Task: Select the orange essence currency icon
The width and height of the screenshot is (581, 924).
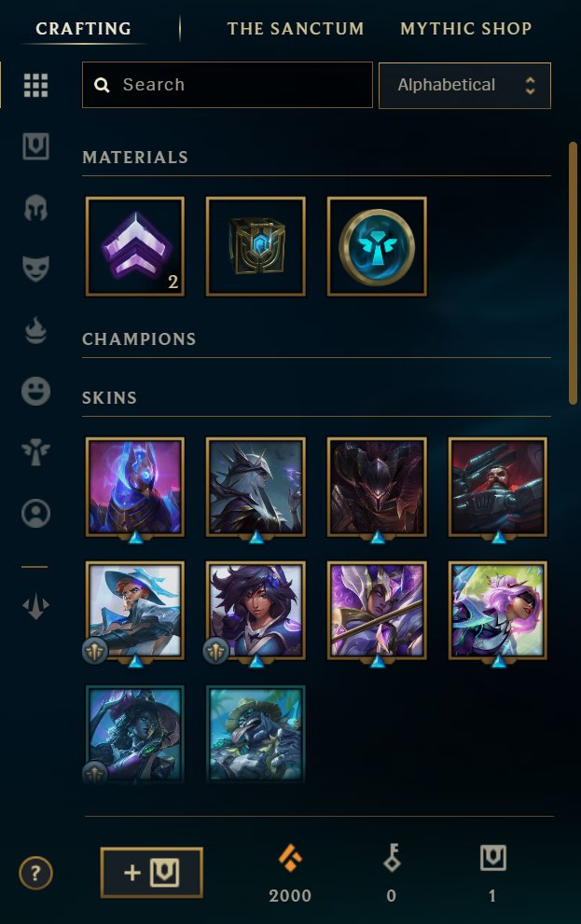Action: pyautogui.click(x=290, y=858)
